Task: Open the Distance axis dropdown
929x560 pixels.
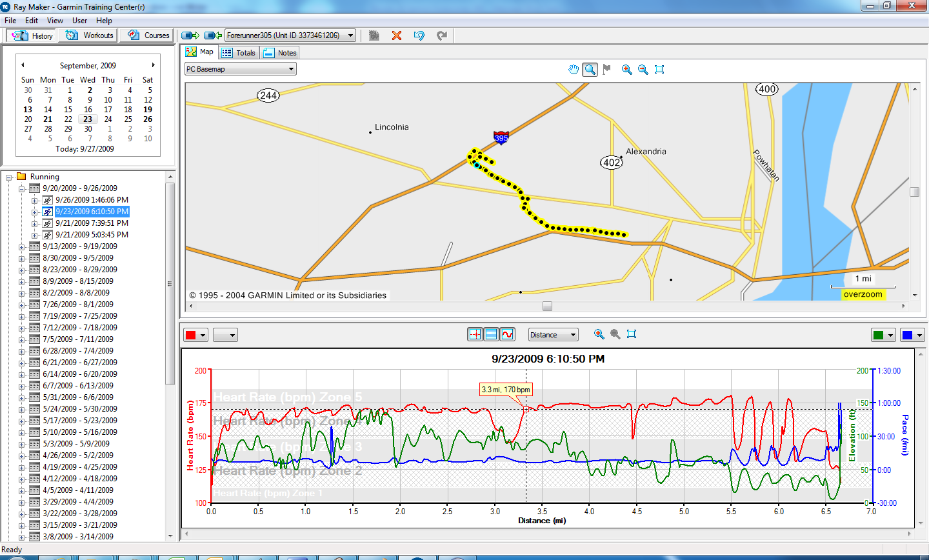Action: [553, 335]
